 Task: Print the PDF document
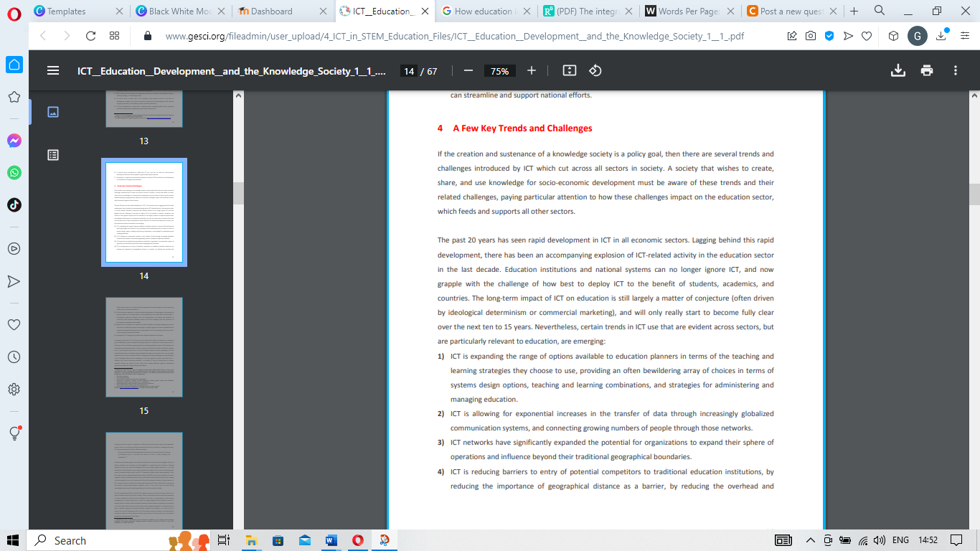coord(927,70)
